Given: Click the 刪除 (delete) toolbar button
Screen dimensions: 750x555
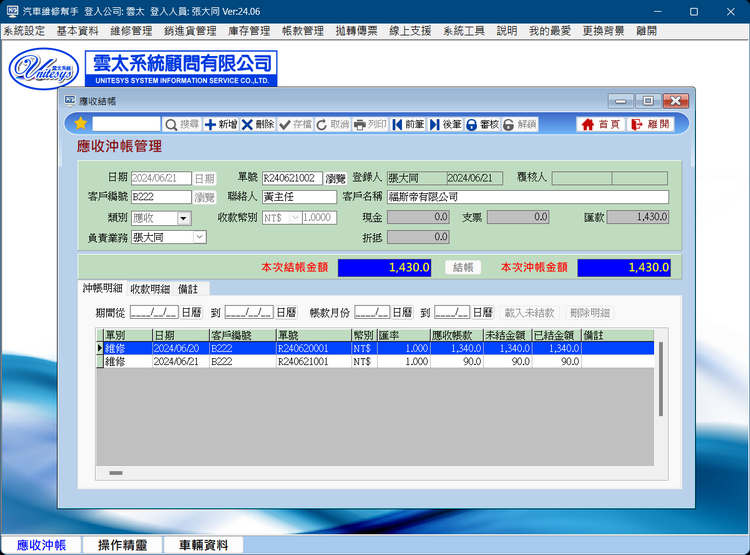Looking at the screenshot, I should pyautogui.click(x=258, y=124).
